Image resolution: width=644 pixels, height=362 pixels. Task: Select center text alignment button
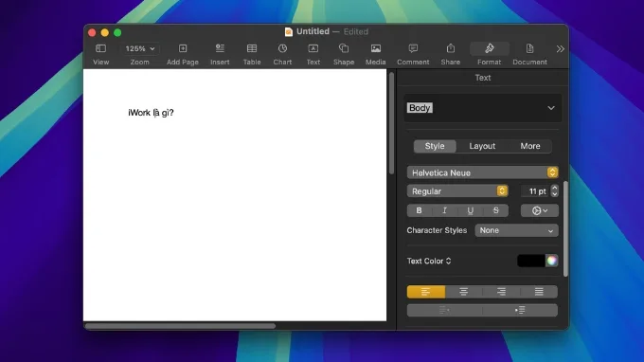[464, 292]
